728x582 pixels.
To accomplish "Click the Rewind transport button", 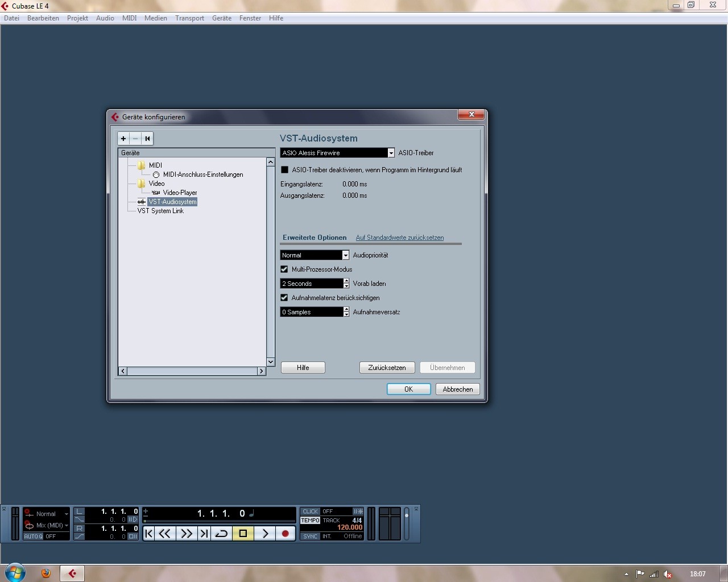I will pos(165,533).
